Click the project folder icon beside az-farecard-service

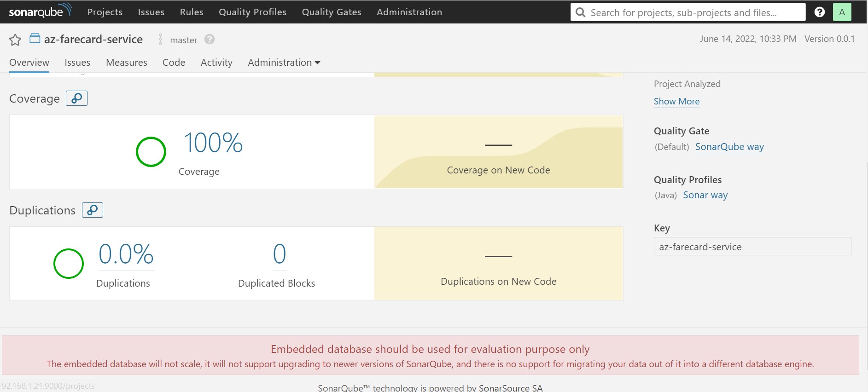(35, 39)
